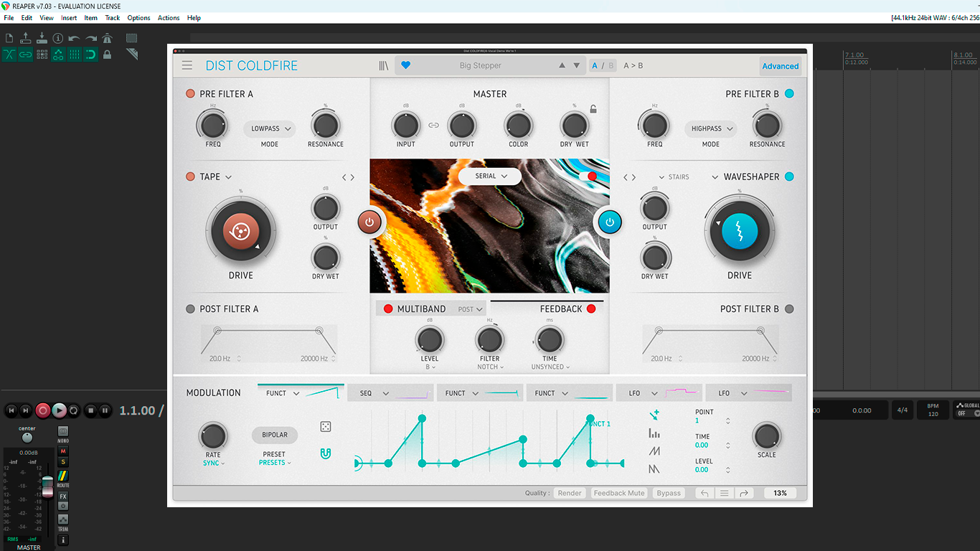
Task: Toggle Pre Filter A on/off indicator
Action: coord(190,94)
